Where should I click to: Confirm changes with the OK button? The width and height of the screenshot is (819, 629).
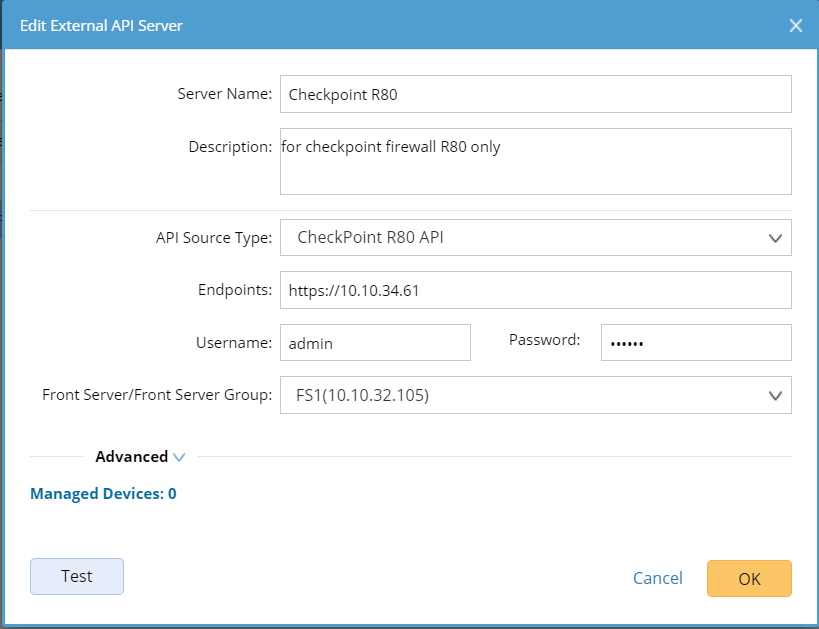tap(749, 578)
